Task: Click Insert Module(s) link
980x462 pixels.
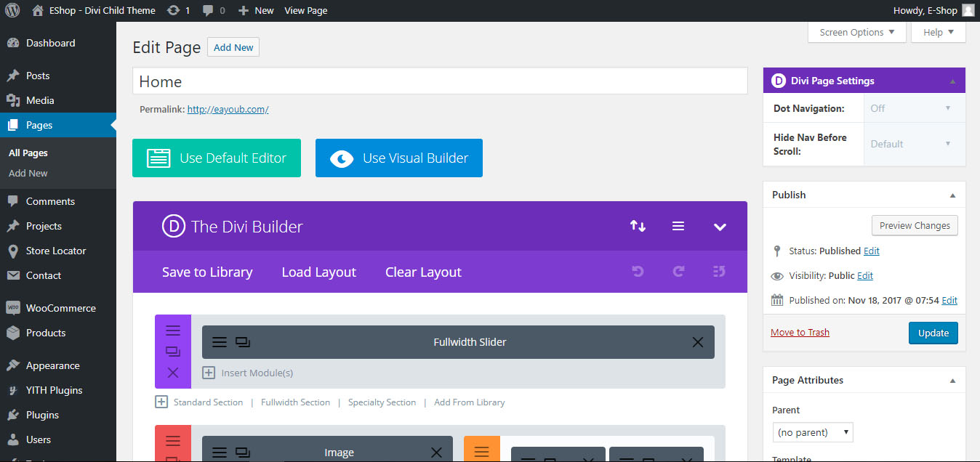Action: point(248,373)
